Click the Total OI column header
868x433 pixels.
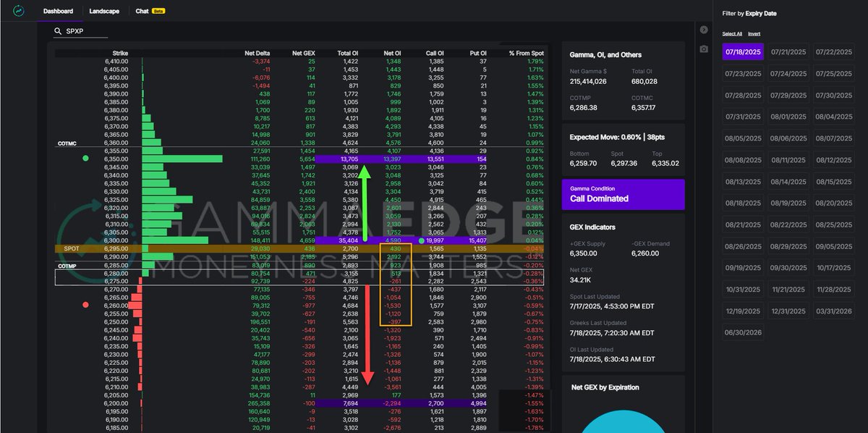coord(347,53)
